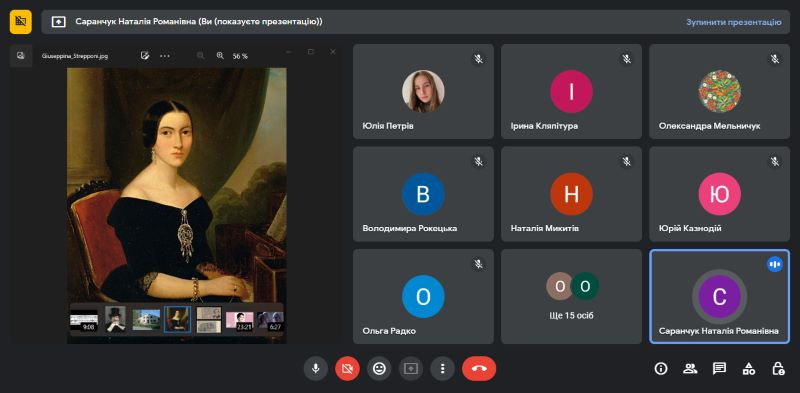Stop presenting via Зупинити презентацію
Image resolution: width=800 pixels, height=393 pixels.
pos(734,22)
